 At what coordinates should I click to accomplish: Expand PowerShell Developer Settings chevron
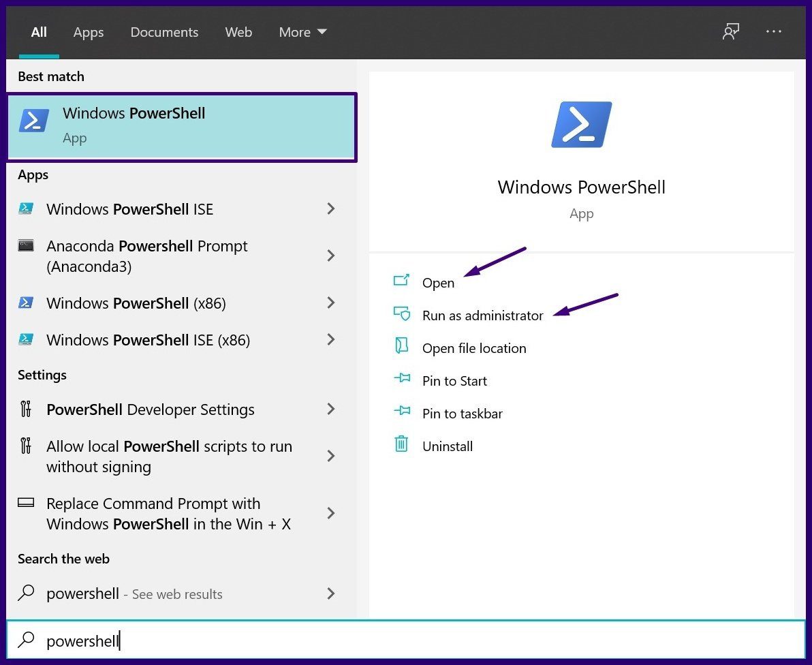pos(331,409)
